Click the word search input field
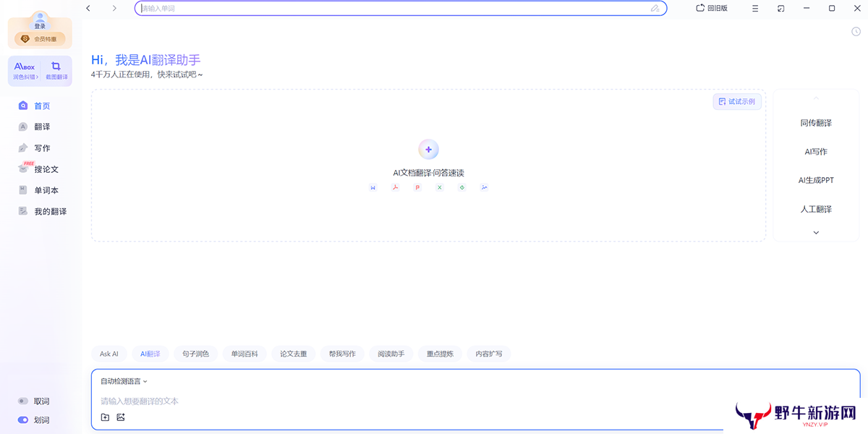This screenshot has width=868, height=434. click(391, 9)
